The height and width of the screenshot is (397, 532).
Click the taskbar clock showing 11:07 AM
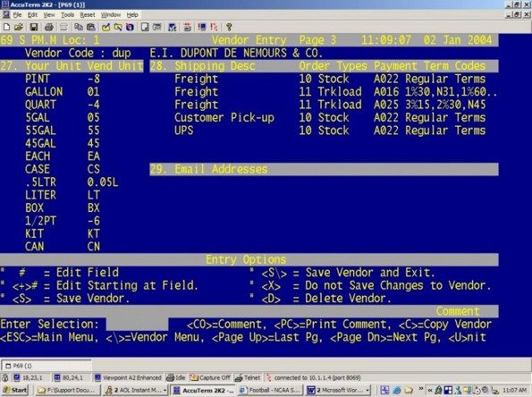[x=514, y=391]
